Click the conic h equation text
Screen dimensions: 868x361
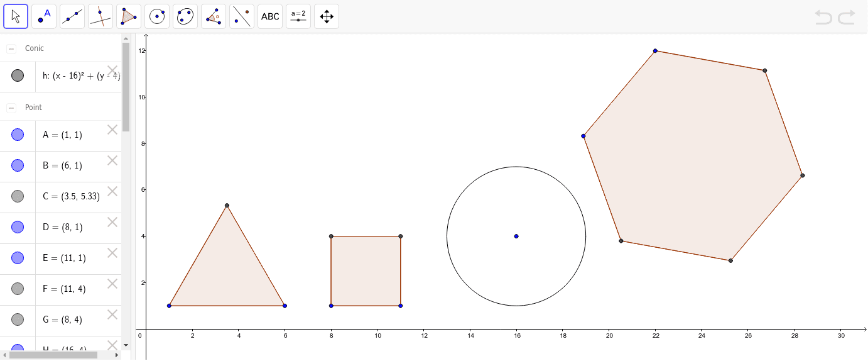(x=82, y=76)
